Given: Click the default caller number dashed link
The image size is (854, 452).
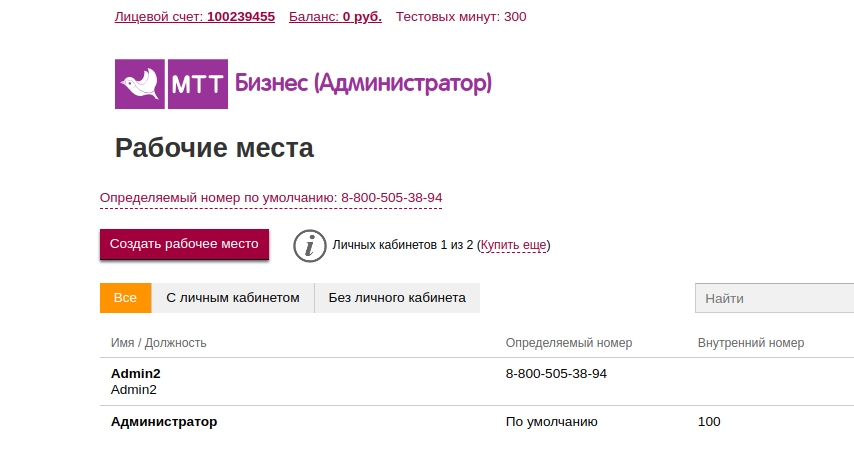Looking at the screenshot, I should tap(271, 198).
